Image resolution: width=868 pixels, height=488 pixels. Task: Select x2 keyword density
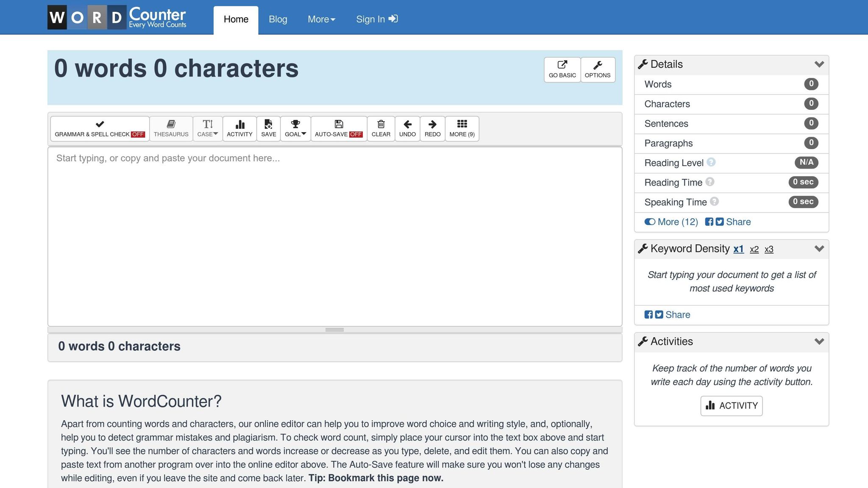click(x=754, y=249)
